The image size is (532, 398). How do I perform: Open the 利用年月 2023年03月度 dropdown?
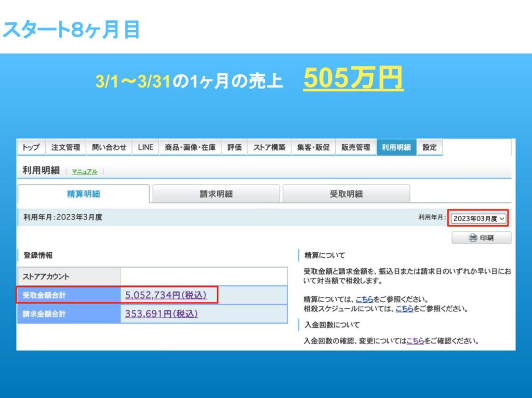(478, 218)
